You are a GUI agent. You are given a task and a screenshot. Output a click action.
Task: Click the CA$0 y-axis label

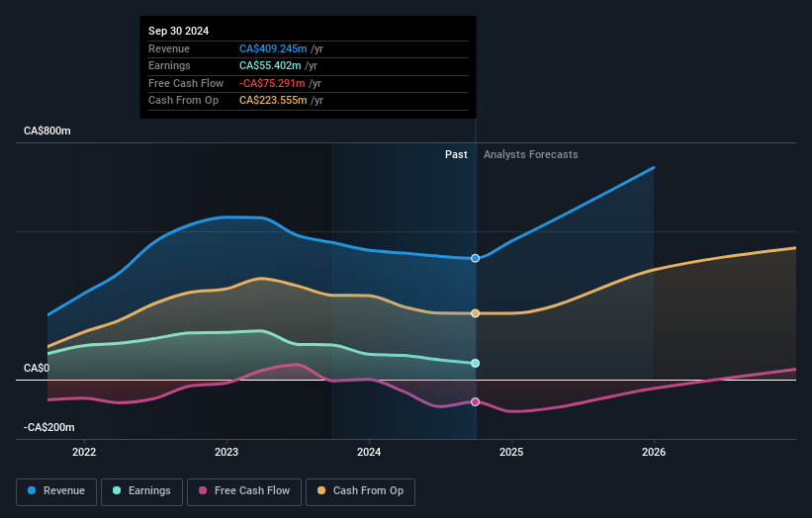point(37,368)
